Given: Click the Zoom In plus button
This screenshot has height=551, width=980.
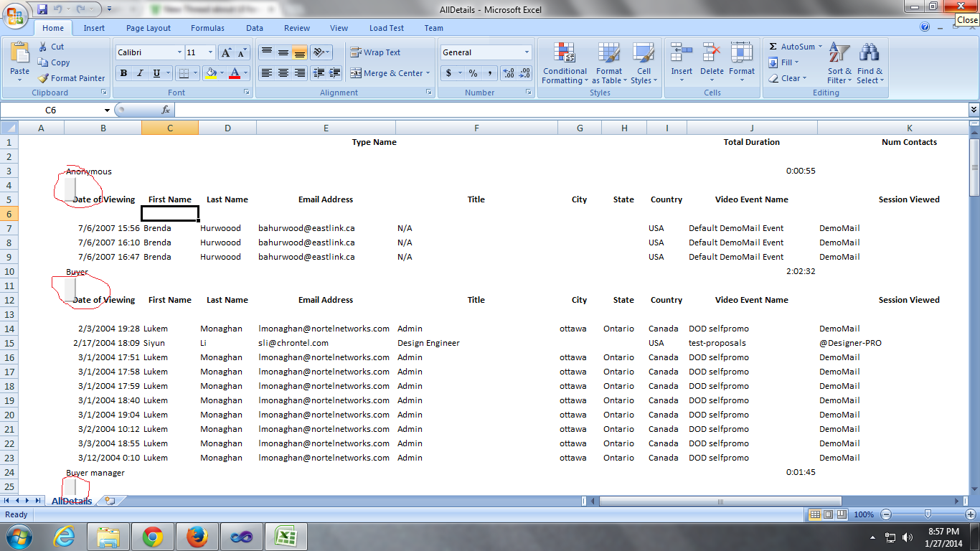Looking at the screenshot, I should pos(971,514).
